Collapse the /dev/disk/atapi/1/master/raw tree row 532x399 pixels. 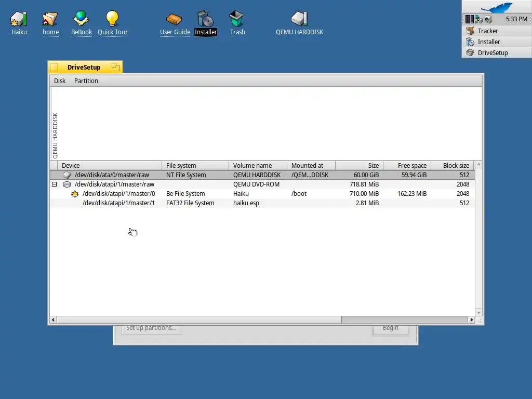[x=54, y=184]
